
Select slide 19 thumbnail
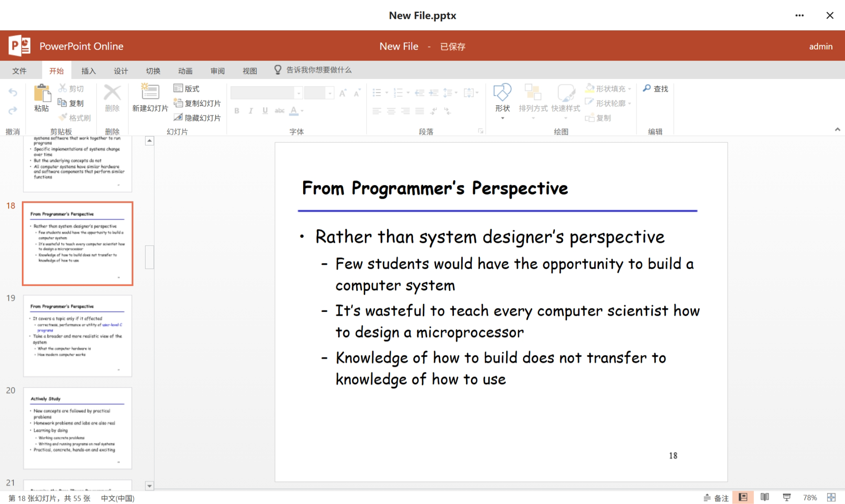click(78, 335)
